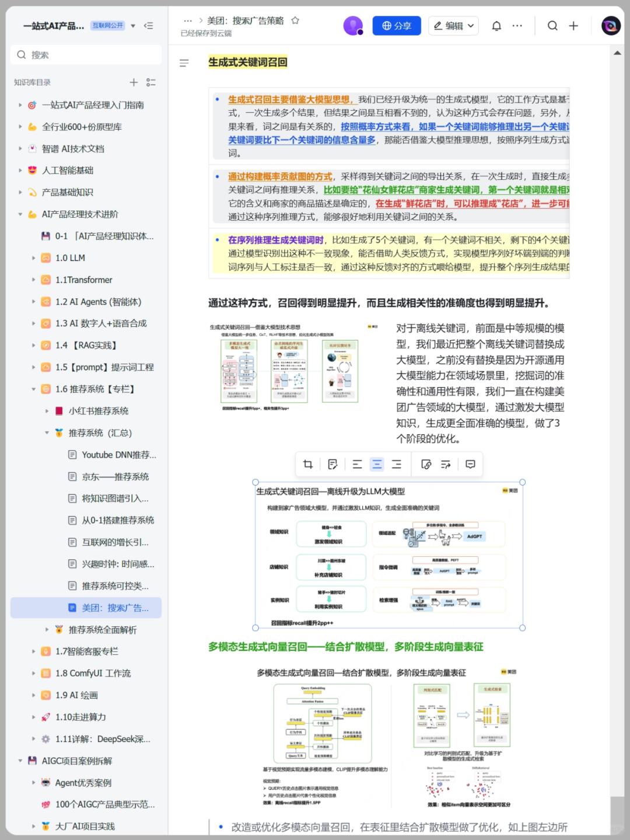Expand the 小红书推荐系统 node
The height and width of the screenshot is (840, 630).
click(x=47, y=411)
